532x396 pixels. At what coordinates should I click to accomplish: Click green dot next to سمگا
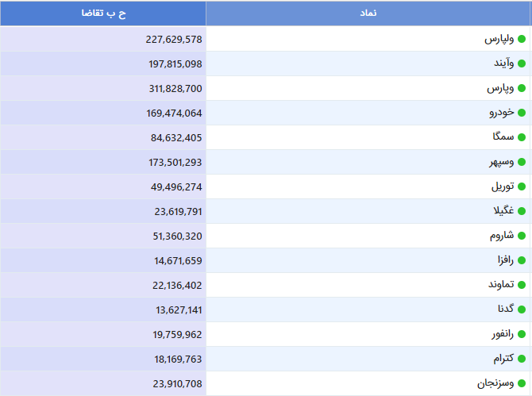(522, 137)
